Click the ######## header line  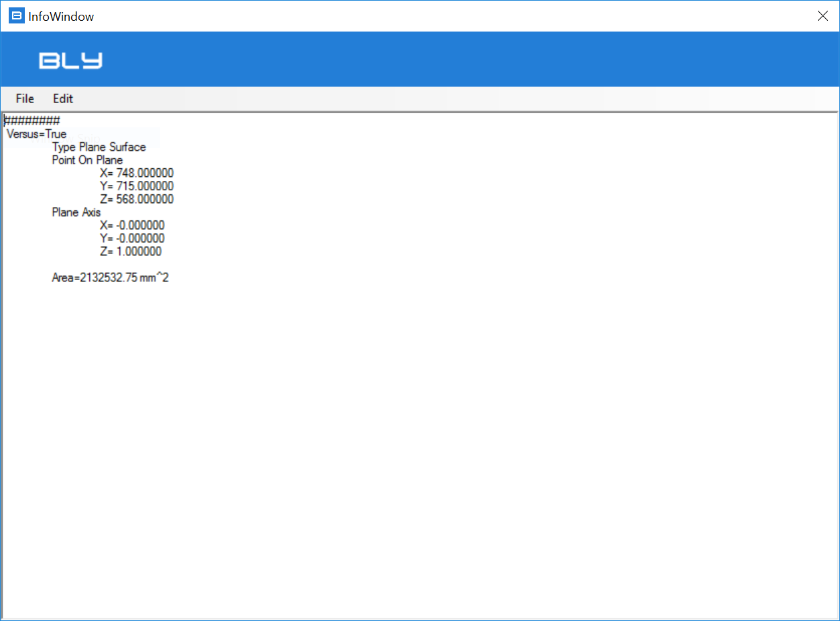pos(32,121)
